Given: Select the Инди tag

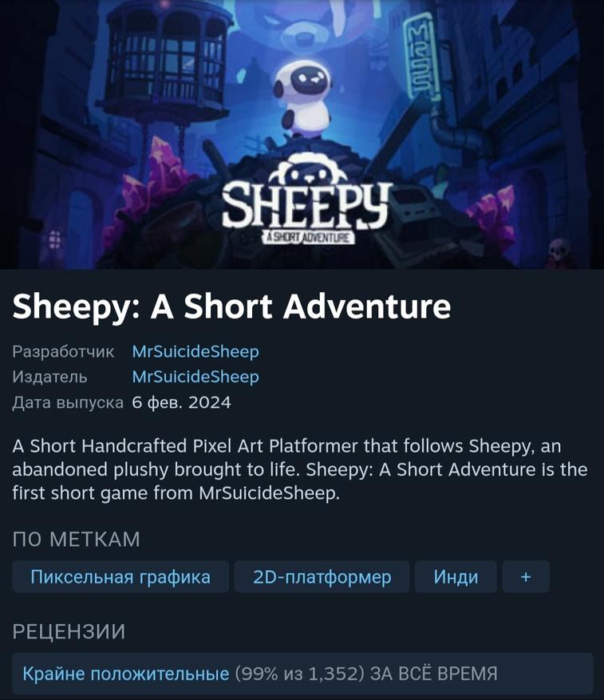Looking at the screenshot, I should coord(456,577).
